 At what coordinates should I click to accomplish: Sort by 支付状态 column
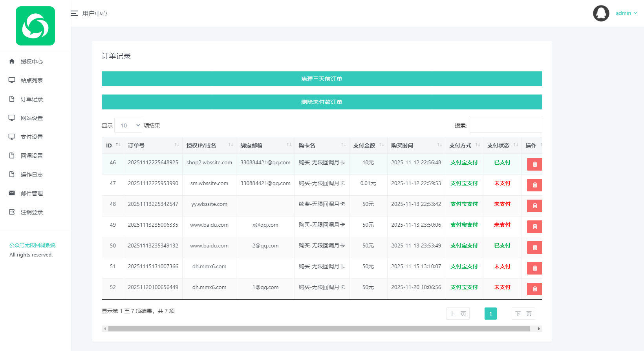(x=502, y=145)
